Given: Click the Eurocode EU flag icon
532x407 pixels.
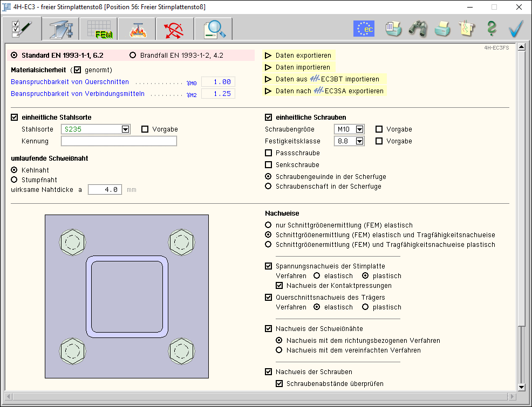Looking at the screenshot, I should pos(364,29).
